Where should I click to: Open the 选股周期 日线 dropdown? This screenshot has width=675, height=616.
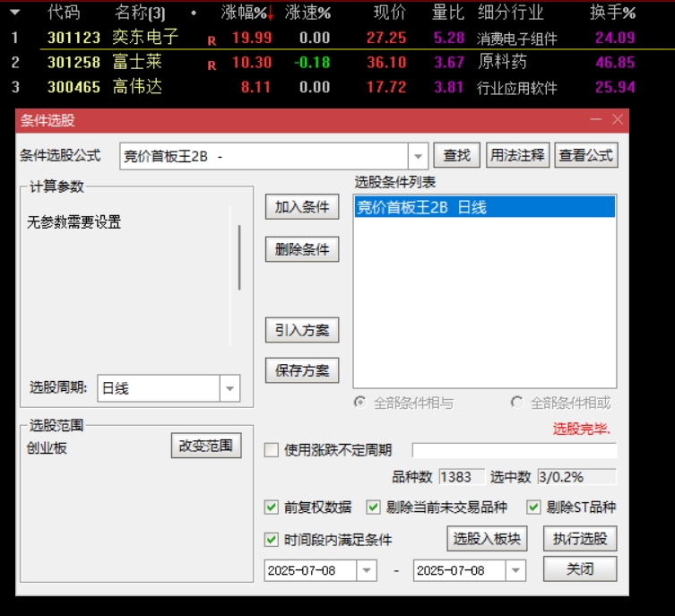click(x=229, y=388)
